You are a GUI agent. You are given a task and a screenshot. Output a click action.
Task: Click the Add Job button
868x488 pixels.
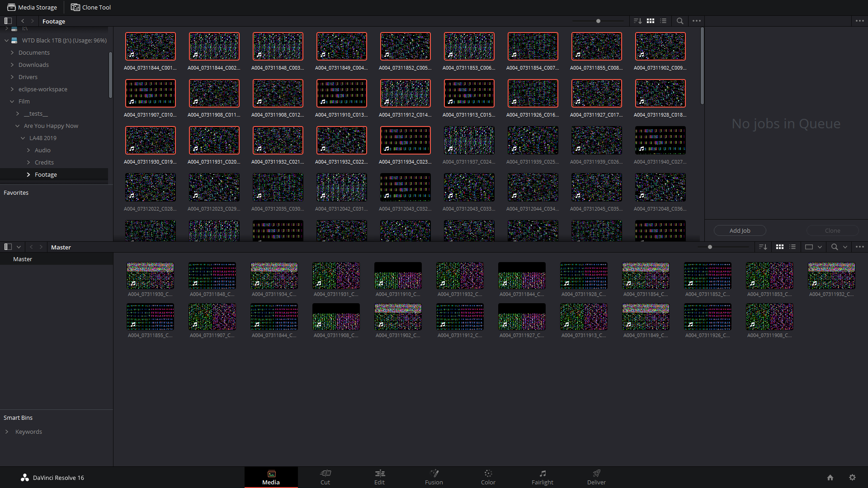(740, 230)
